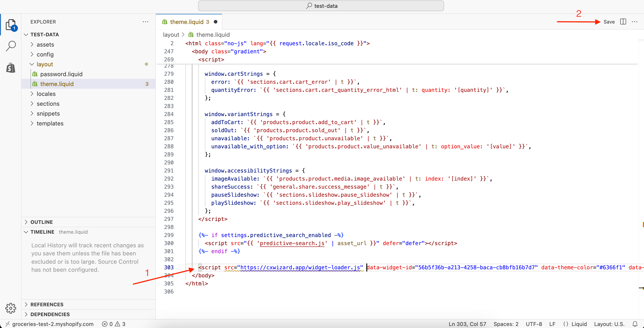The height and width of the screenshot is (328, 644).
Task: Click the split editor icon
Action: (623, 22)
